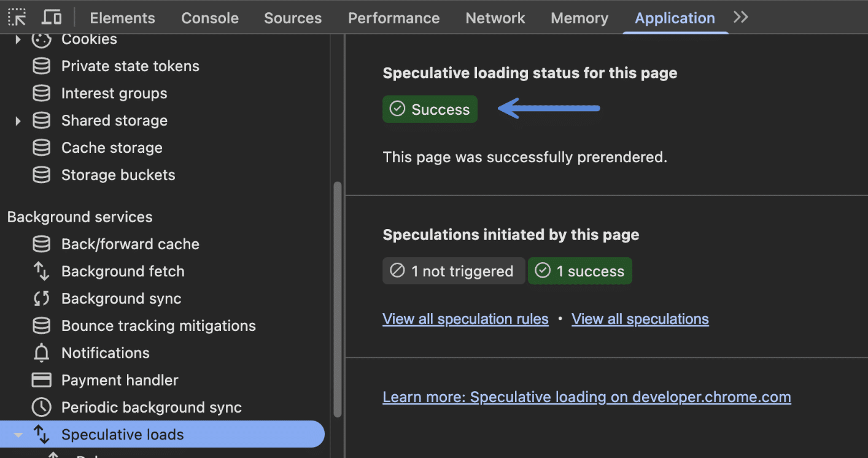The width and height of the screenshot is (868, 458).
Task: Open 'View all speculation rules' link
Action: 465,319
